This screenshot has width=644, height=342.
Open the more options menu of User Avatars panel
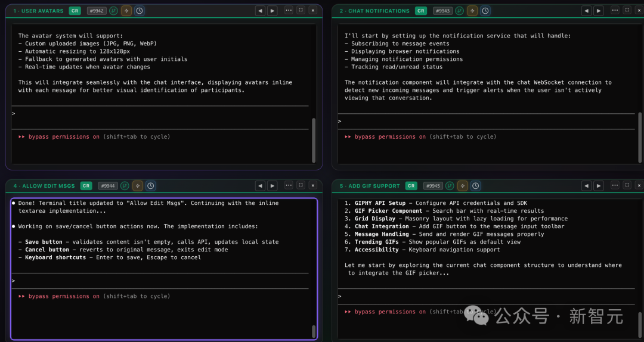pos(289,10)
